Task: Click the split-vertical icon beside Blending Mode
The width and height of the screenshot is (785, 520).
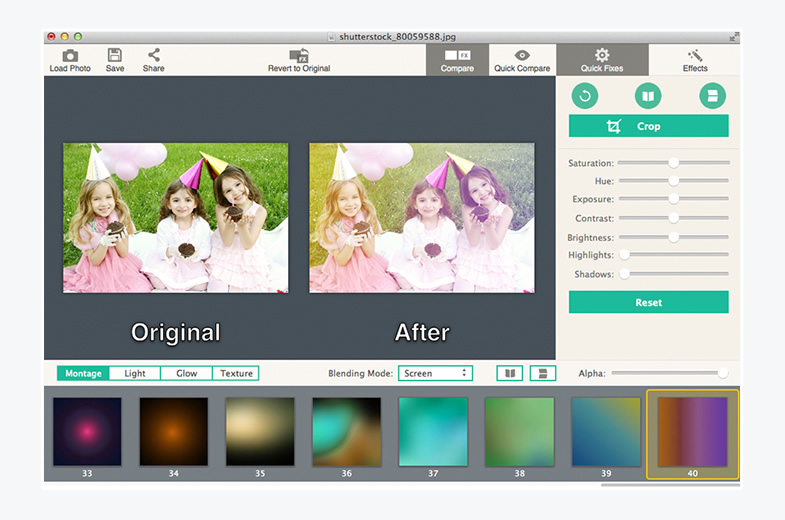Action: click(510, 373)
